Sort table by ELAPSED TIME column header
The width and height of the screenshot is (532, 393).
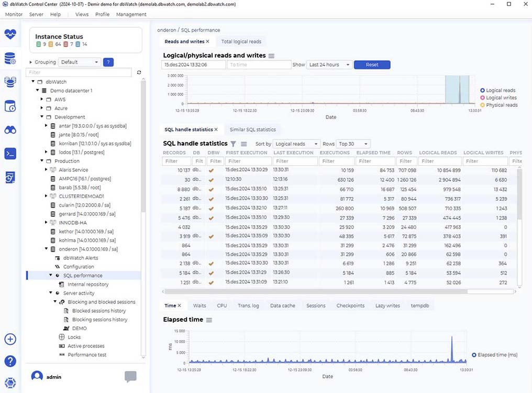pyautogui.click(x=373, y=152)
